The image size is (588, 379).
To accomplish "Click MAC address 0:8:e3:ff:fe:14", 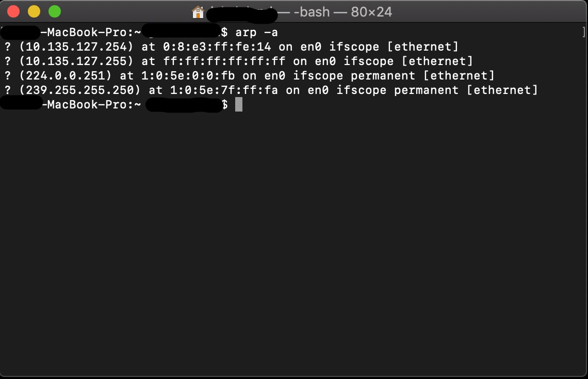I will click(x=217, y=47).
